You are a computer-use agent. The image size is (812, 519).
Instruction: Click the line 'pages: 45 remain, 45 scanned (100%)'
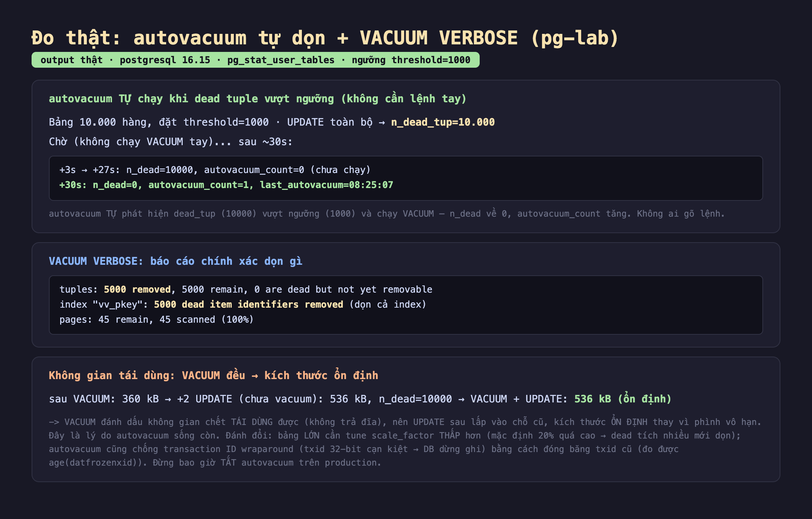click(156, 320)
